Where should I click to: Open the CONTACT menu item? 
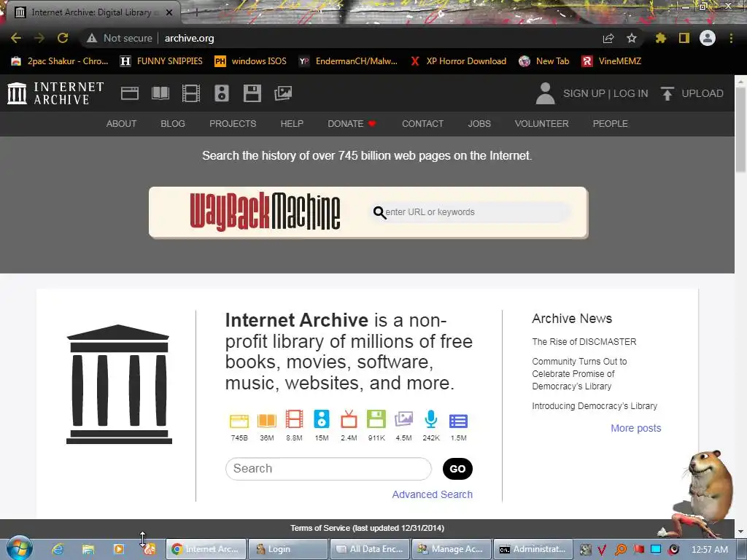click(422, 124)
